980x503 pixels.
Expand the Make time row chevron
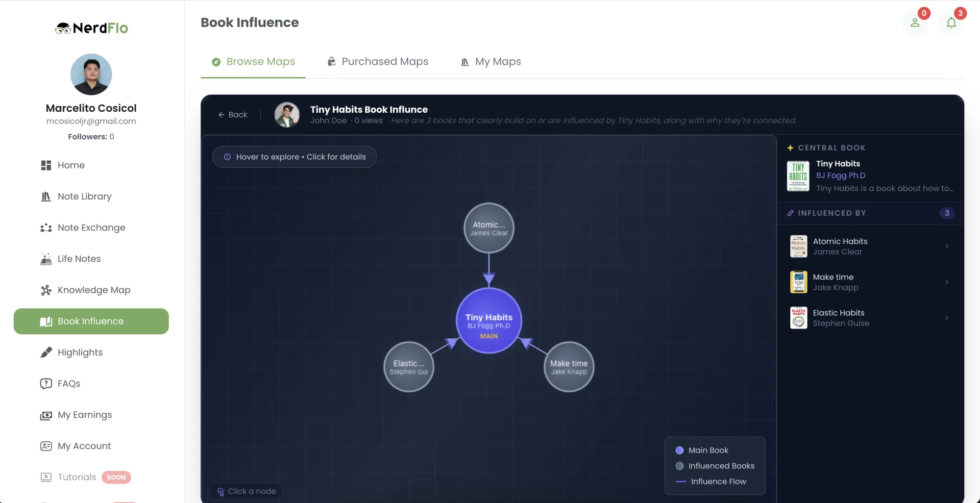click(947, 282)
